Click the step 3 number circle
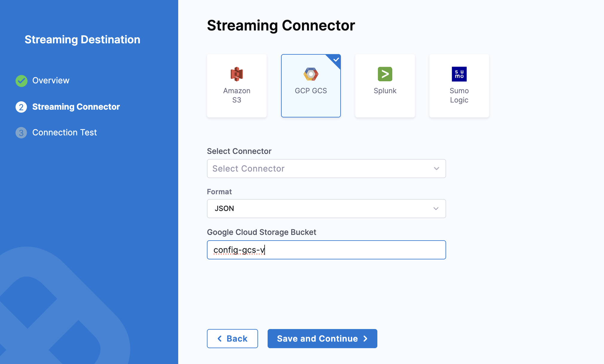604x364 pixels. (x=21, y=133)
